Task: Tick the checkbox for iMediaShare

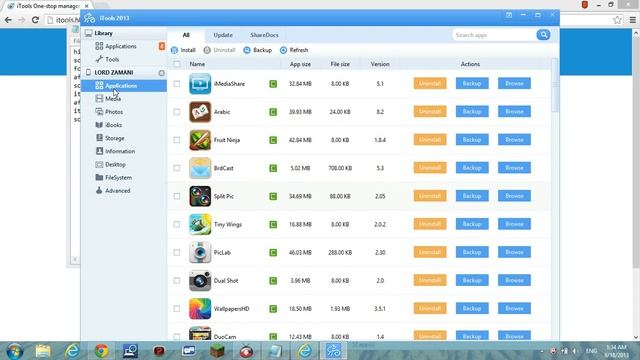Action: pyautogui.click(x=177, y=84)
